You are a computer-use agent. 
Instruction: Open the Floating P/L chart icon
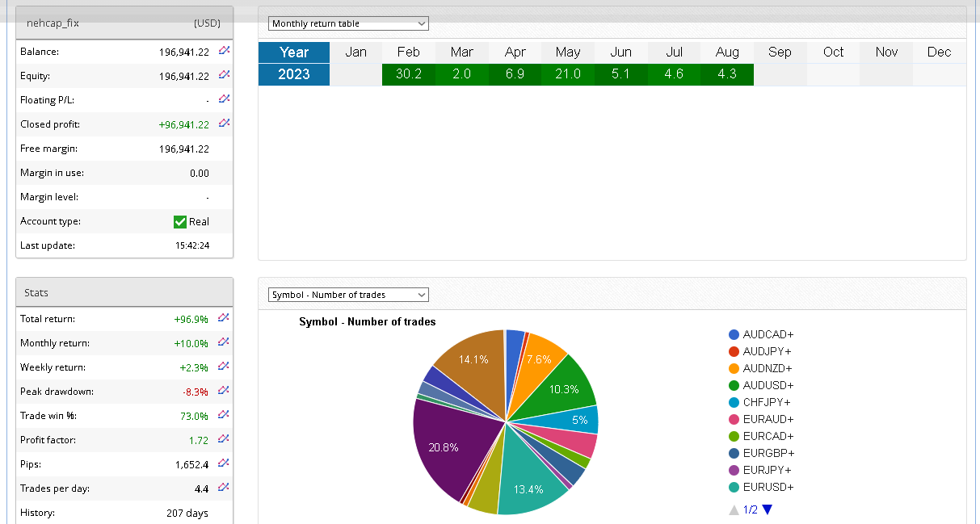coord(224,99)
